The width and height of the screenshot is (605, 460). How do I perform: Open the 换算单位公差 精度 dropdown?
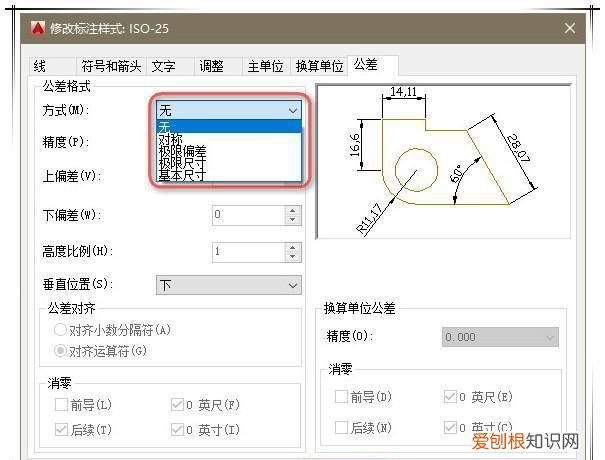pyautogui.click(x=500, y=337)
